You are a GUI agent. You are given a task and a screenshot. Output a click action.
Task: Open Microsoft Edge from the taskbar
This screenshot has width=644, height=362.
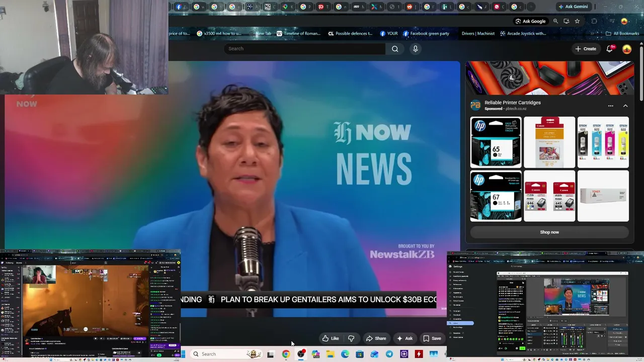point(345,354)
